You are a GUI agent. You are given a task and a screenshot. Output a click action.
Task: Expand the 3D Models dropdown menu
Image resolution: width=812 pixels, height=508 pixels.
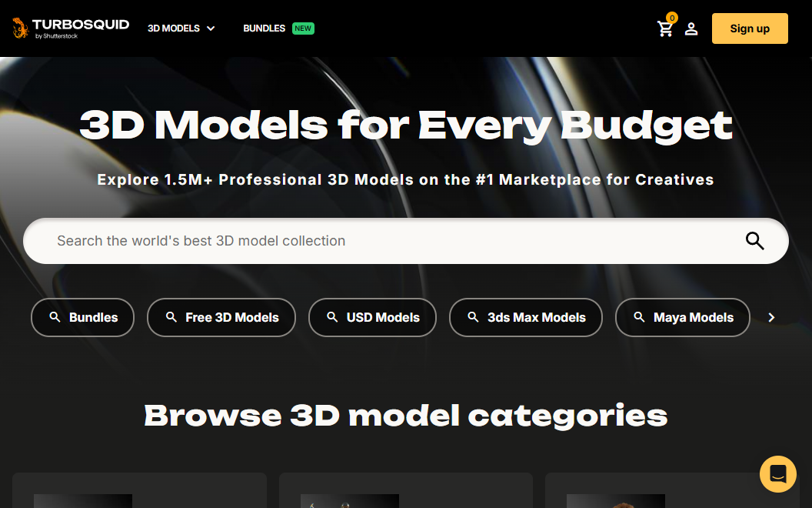coord(181,28)
